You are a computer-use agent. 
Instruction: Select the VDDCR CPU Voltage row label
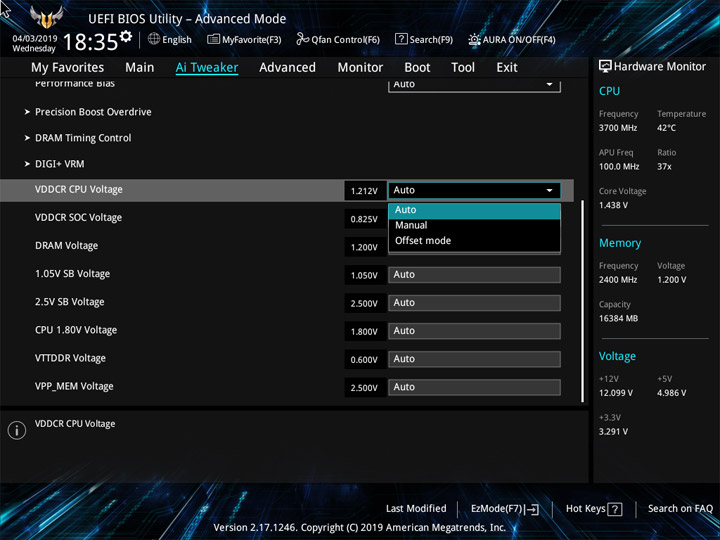coord(79,190)
